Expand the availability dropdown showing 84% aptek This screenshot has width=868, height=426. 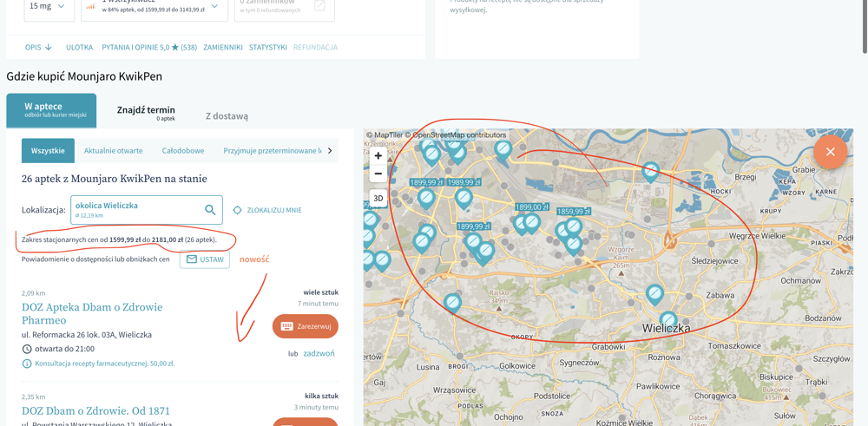coord(155,7)
